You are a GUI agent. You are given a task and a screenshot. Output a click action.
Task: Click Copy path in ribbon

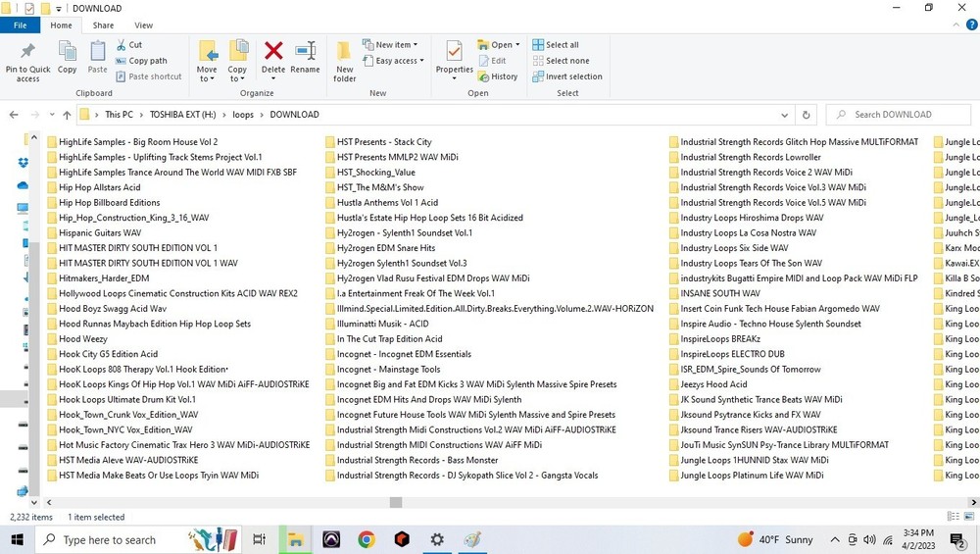coord(141,61)
